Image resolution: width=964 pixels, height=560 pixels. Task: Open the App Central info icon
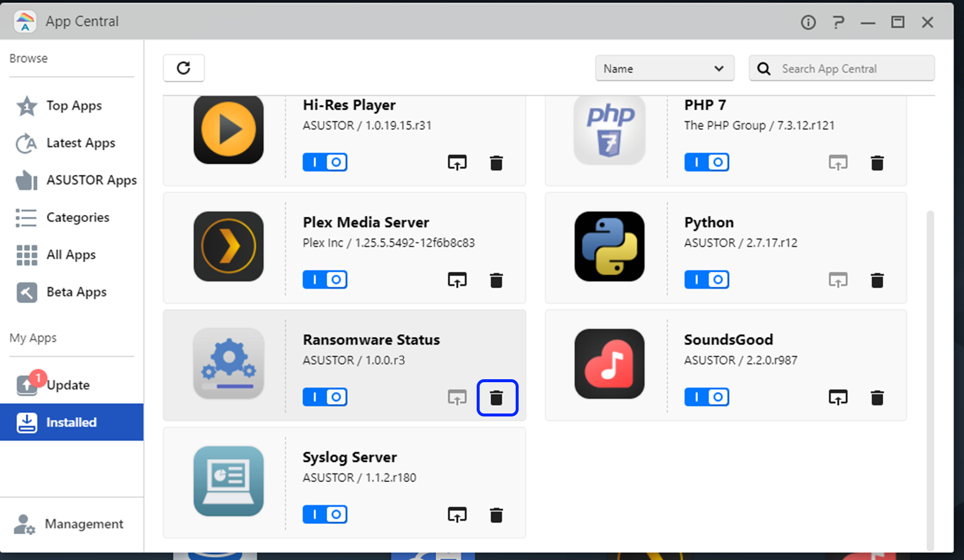(x=808, y=22)
